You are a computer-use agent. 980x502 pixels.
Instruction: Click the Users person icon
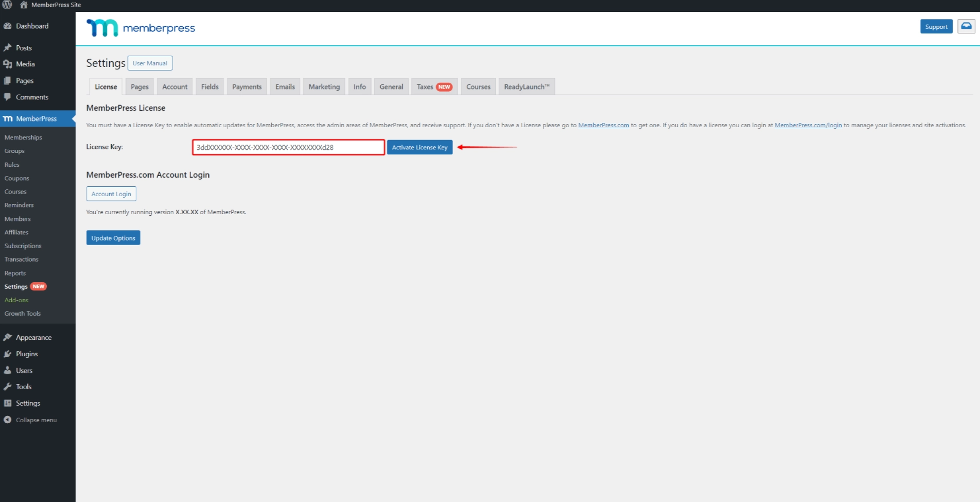(x=8, y=371)
